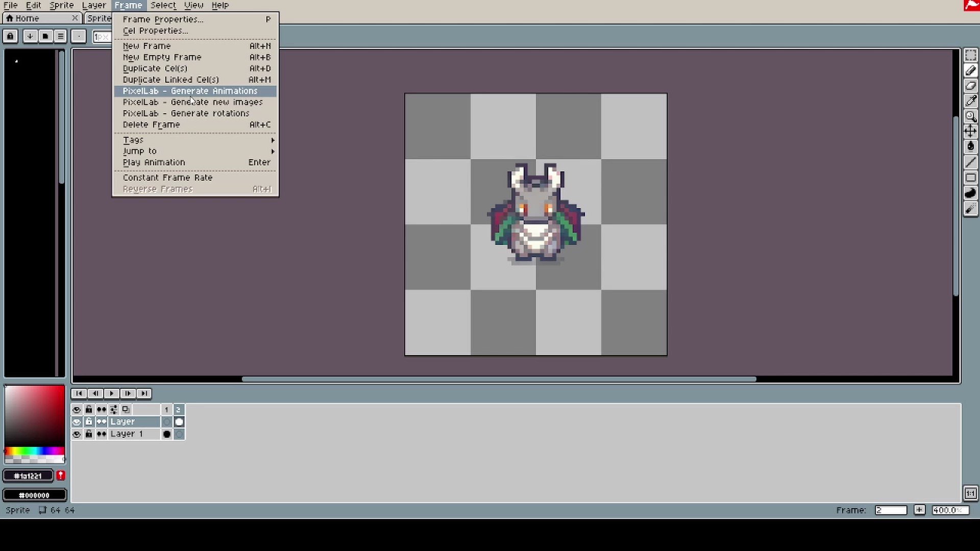Select the Eraser tool
The height and width of the screenshot is (551, 980).
[970, 86]
